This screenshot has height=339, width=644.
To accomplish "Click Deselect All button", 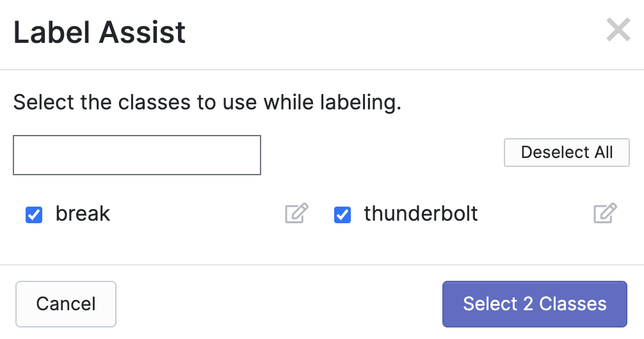I will [x=567, y=153].
